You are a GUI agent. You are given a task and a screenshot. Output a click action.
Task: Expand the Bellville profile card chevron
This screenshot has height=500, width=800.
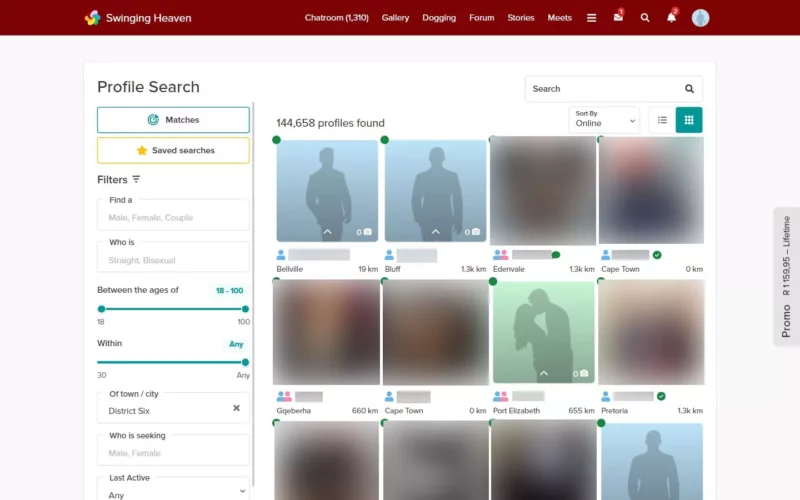(327, 232)
